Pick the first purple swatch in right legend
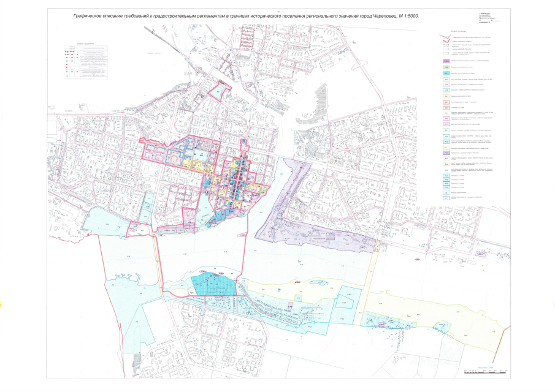 click(x=446, y=61)
